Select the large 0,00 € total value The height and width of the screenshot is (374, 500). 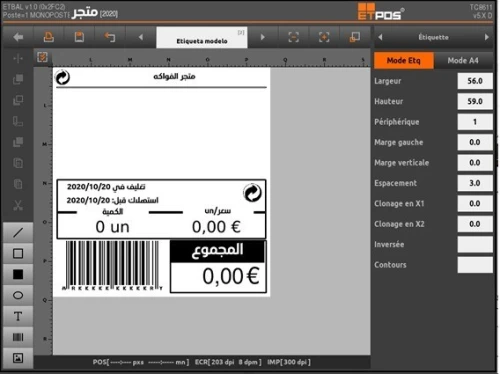point(231,276)
